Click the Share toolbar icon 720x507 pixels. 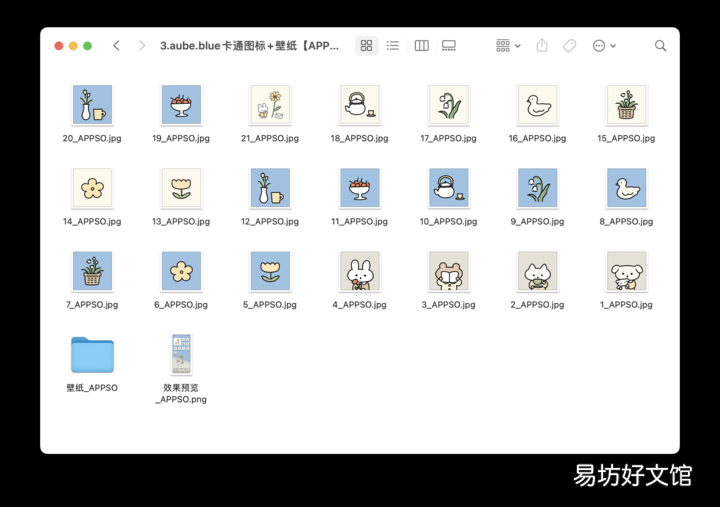(542, 45)
